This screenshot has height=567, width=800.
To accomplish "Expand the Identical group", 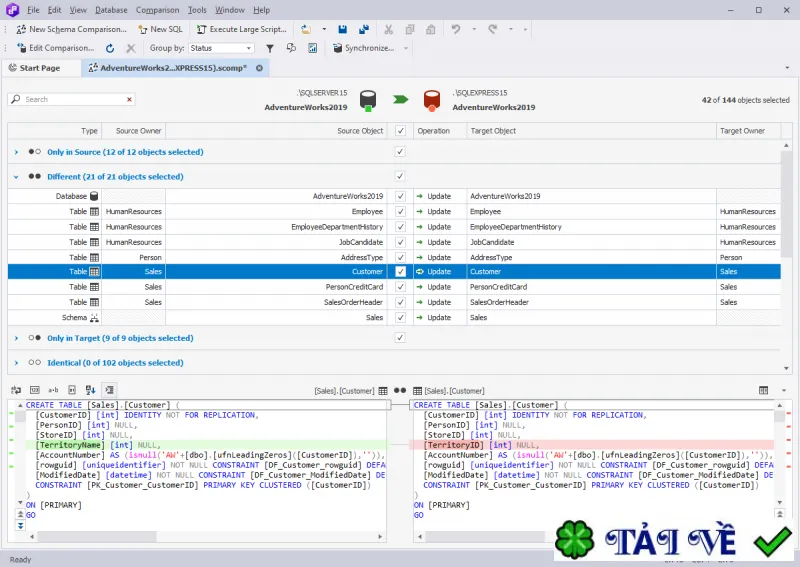I will pos(16,363).
